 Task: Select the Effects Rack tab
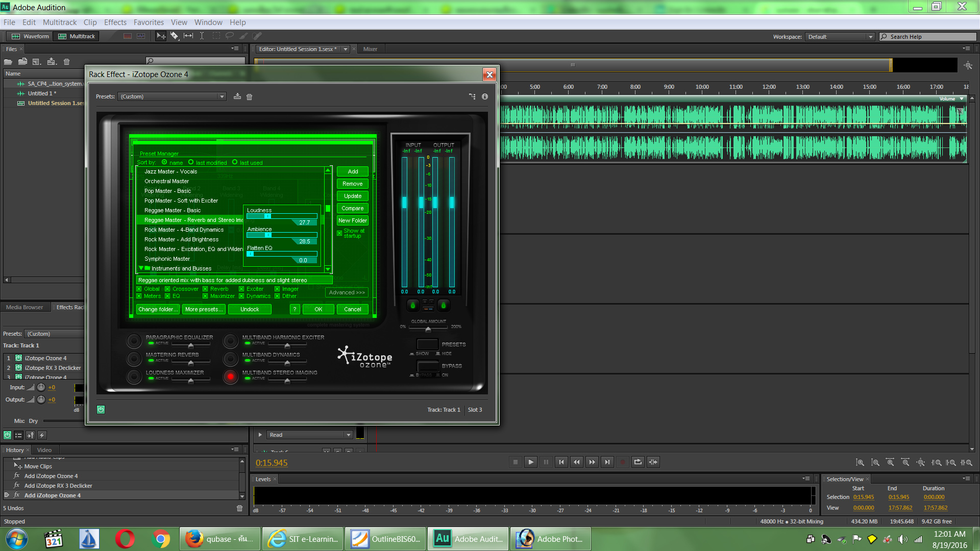click(x=68, y=307)
